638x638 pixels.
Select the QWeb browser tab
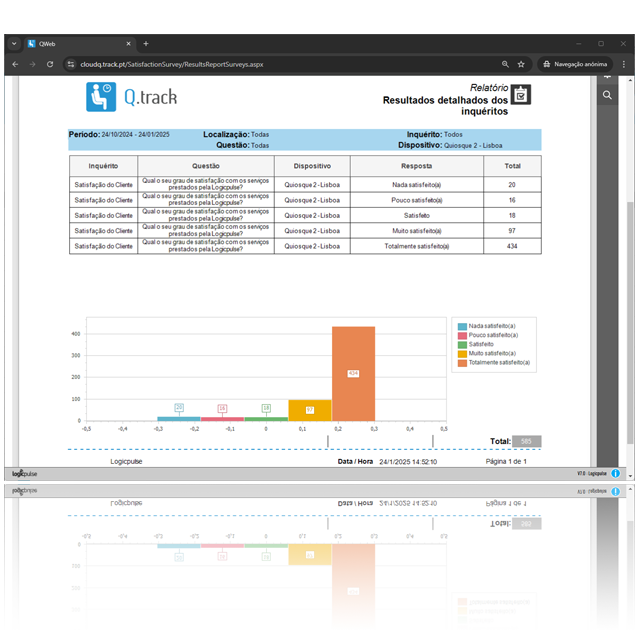pyautogui.click(x=79, y=44)
